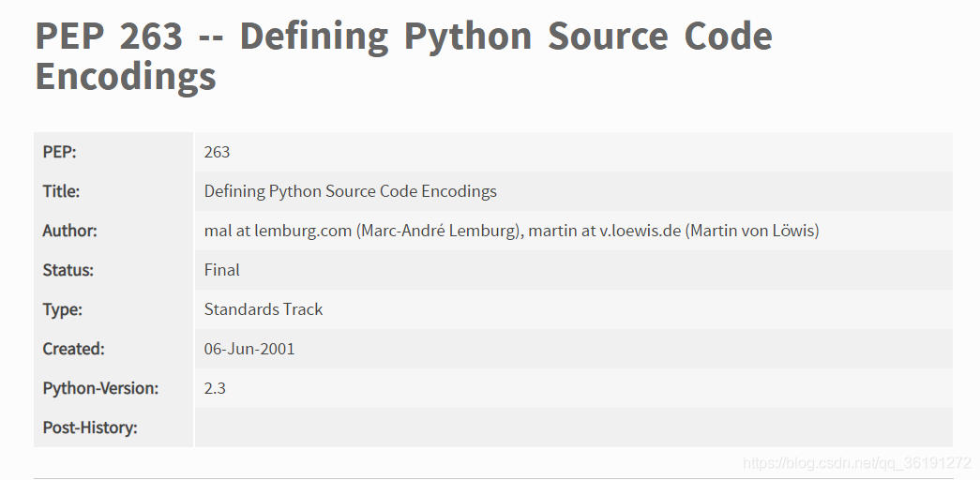Click the 2.3 Python version value
This screenshot has height=480, width=980.
tap(215, 388)
